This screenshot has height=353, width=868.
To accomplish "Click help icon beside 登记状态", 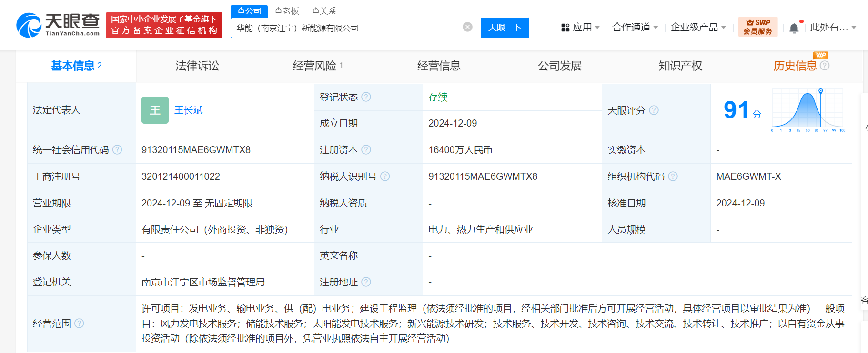I will tap(366, 97).
